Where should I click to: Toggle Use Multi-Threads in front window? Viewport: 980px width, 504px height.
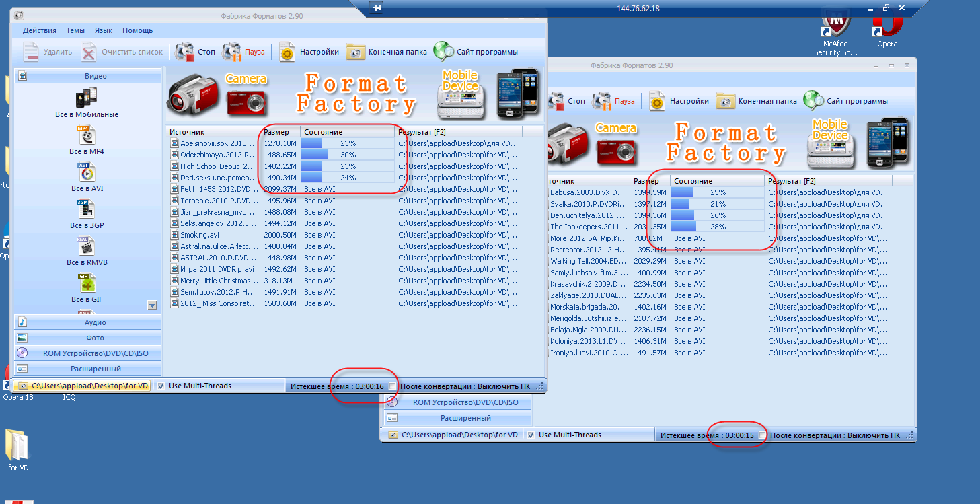click(x=161, y=386)
